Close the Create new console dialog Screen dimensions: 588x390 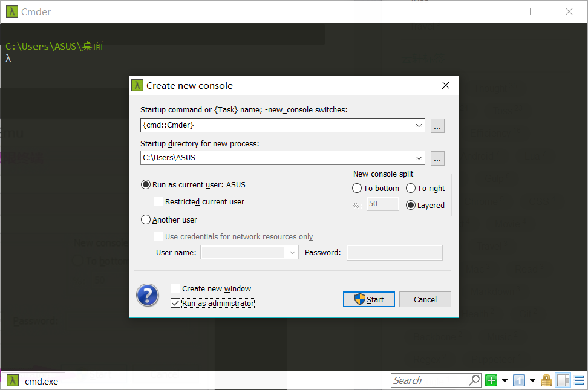click(445, 85)
